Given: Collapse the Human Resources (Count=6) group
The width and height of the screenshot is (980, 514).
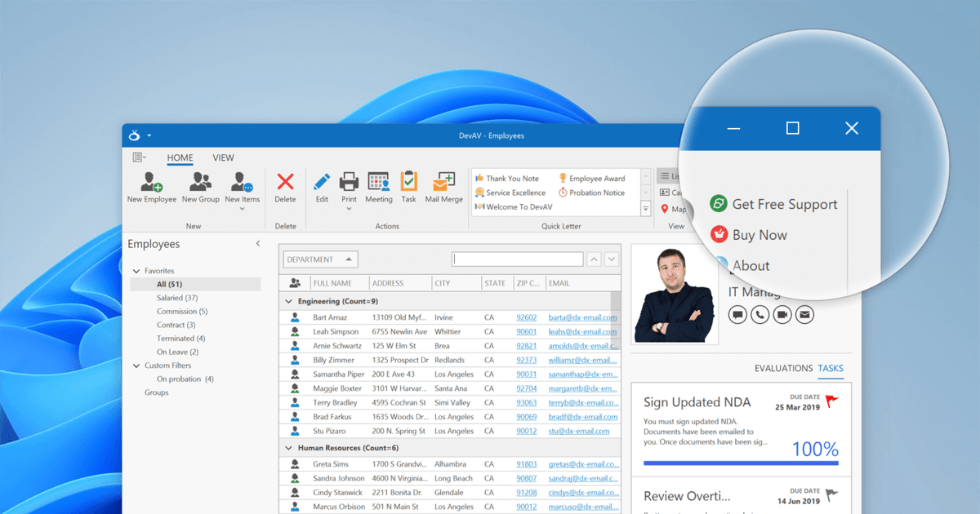Looking at the screenshot, I should pyautogui.click(x=288, y=448).
